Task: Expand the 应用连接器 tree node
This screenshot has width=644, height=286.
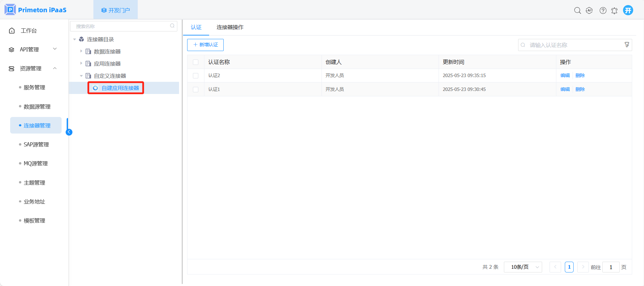Action: (x=81, y=64)
